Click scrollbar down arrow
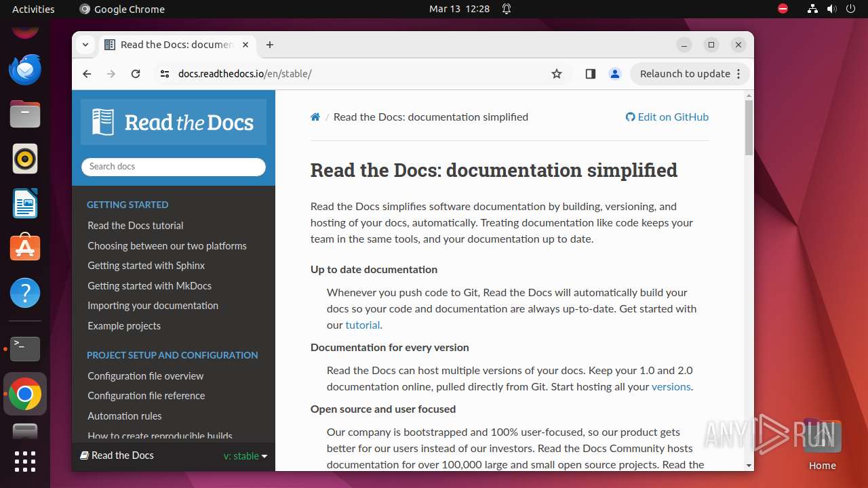 click(749, 466)
